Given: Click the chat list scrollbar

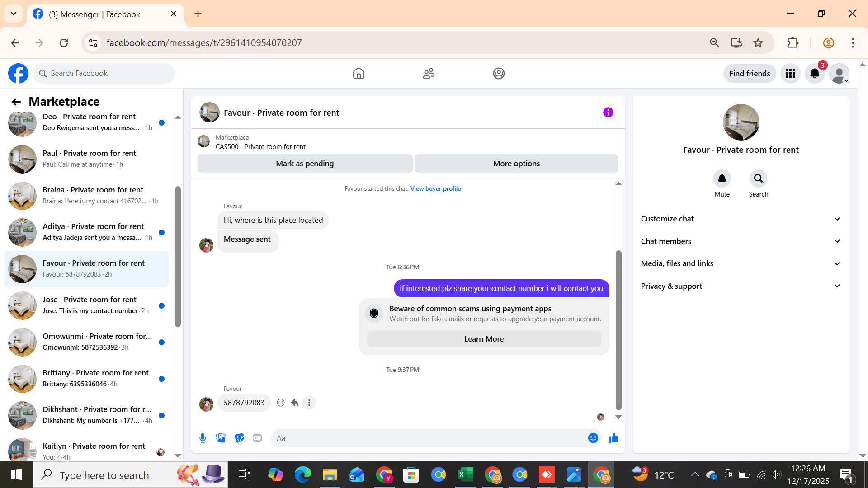Looking at the screenshot, I should tap(178, 257).
